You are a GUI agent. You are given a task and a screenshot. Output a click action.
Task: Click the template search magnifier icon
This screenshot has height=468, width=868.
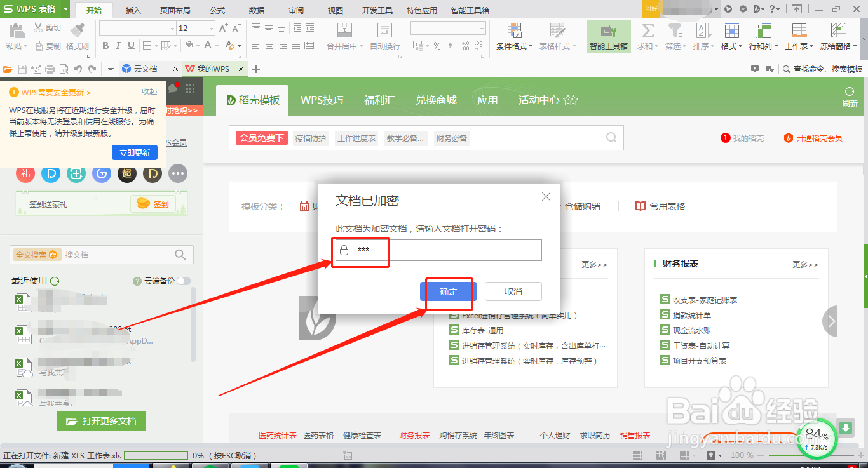tap(611, 137)
